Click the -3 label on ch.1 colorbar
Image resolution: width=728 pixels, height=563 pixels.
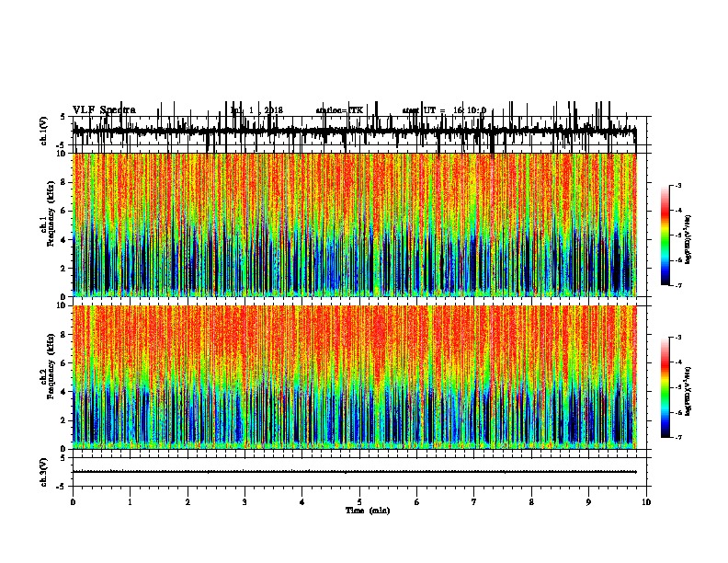(678, 185)
